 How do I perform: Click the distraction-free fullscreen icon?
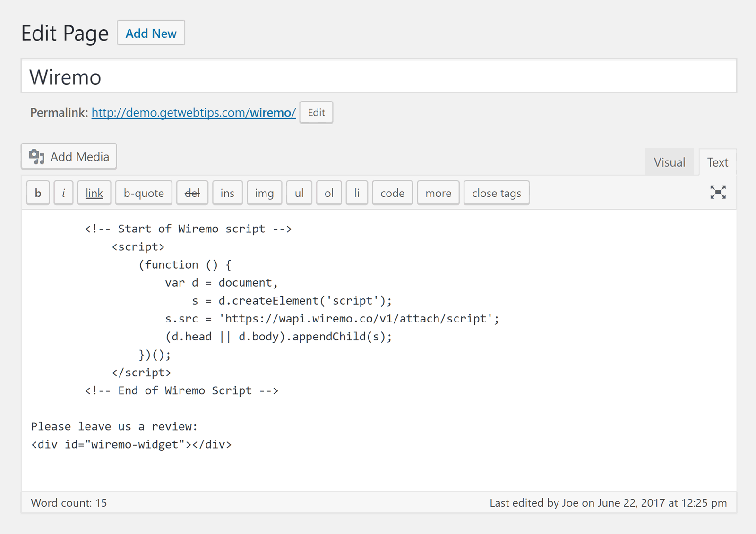coord(718,192)
